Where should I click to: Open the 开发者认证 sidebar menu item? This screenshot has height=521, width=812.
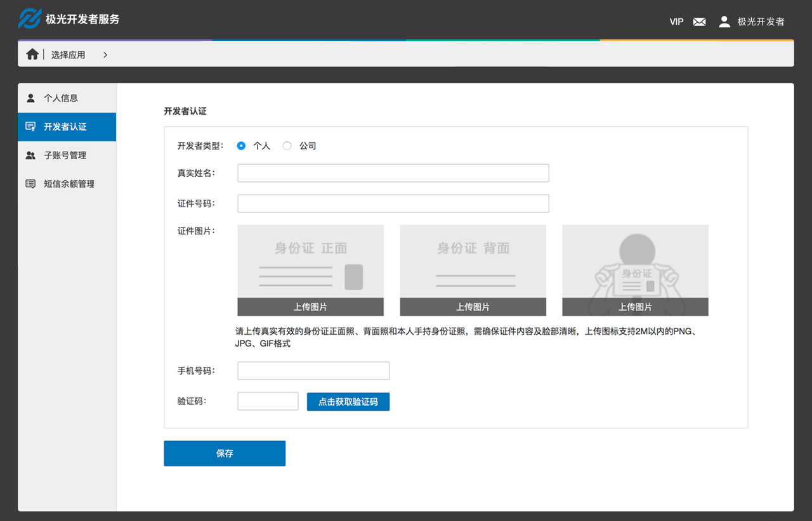67,127
